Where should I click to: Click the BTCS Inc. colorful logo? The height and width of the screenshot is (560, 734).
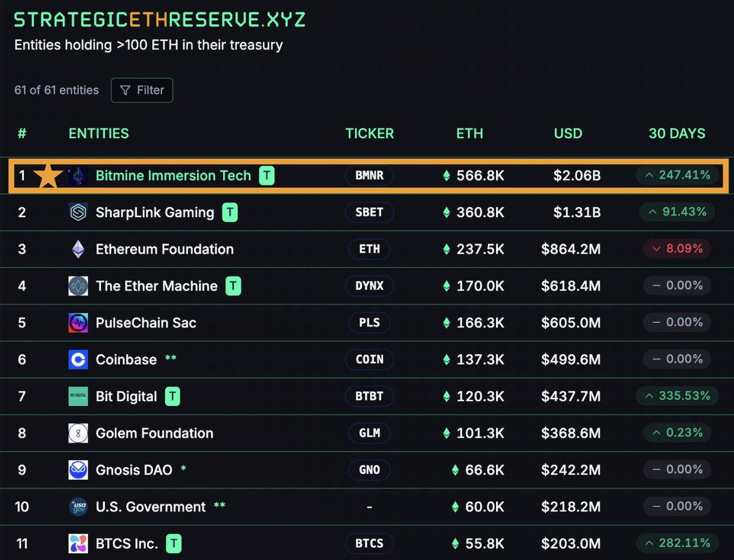click(x=78, y=543)
